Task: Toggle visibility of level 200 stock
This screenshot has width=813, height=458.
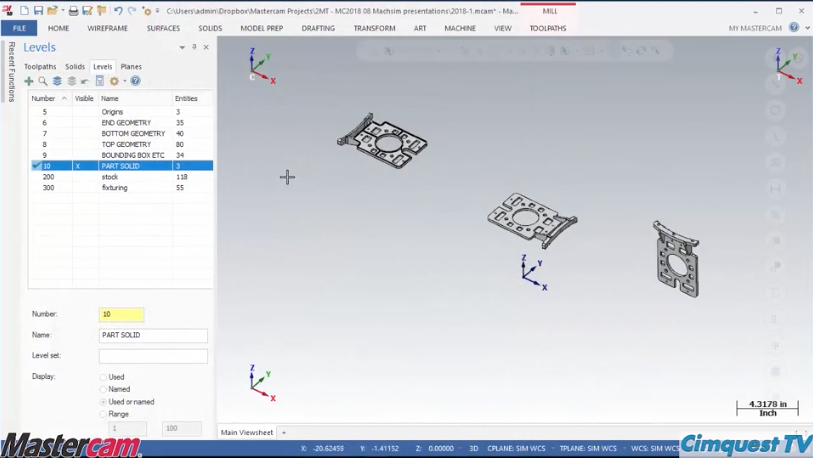Action: 85,177
